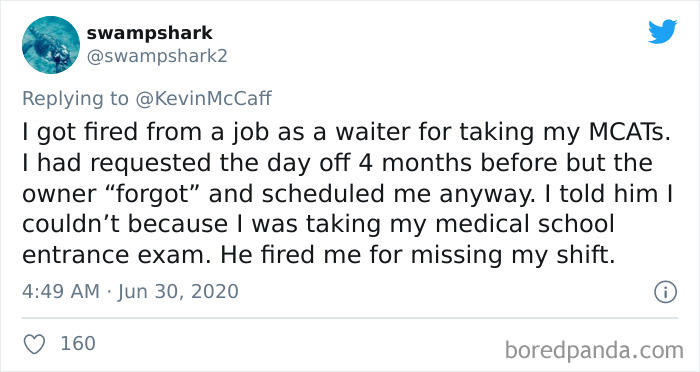Open the swampshark display name

[150, 33]
